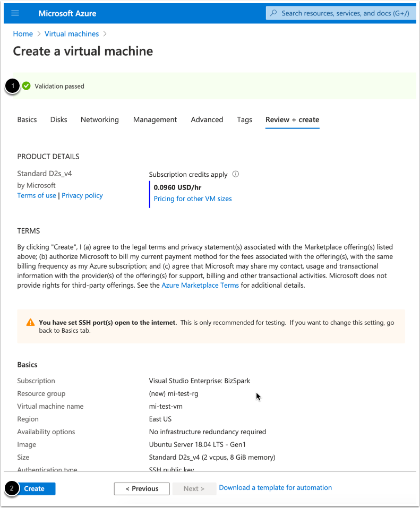Switch to the Basics tab
This screenshot has height=508, width=420.
[x=27, y=119]
